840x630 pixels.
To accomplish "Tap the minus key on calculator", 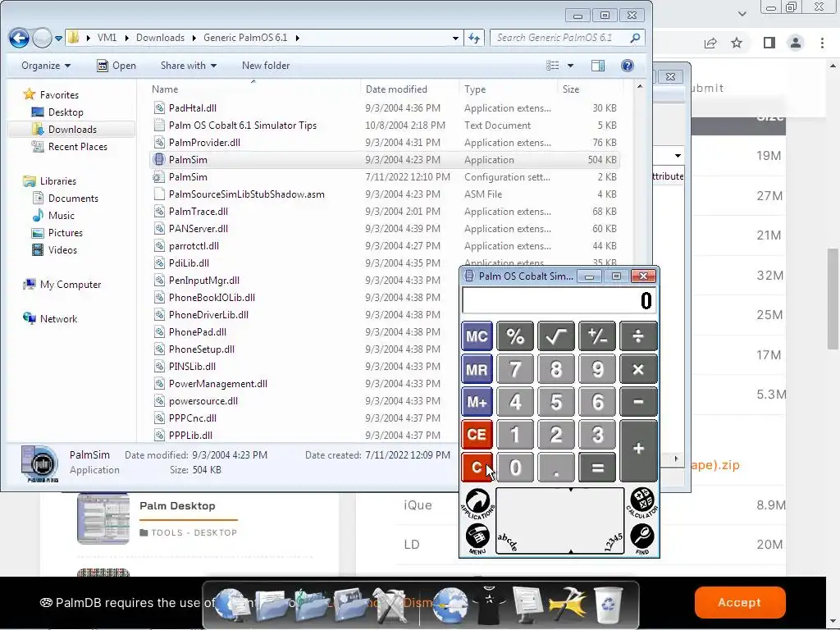I will click(638, 402).
